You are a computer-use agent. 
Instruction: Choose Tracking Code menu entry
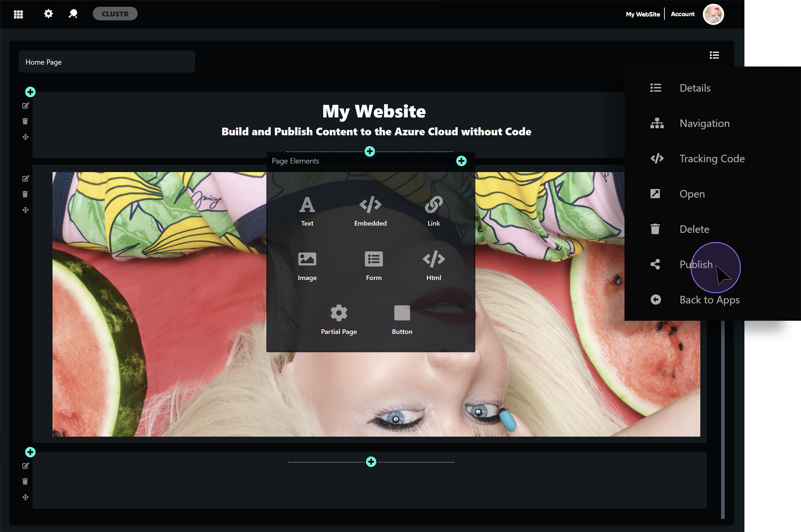pos(711,159)
